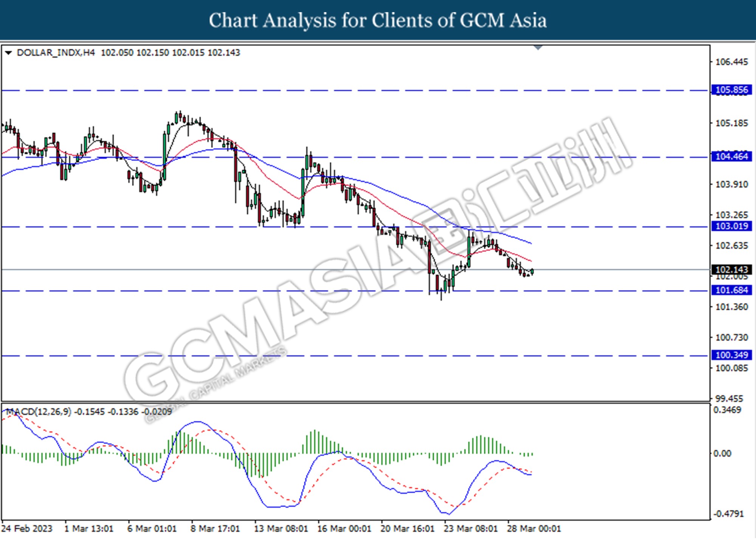Image resolution: width=756 pixels, height=540 pixels.
Task: Click the DOLLAR_INDX,H4 chart title text
Action: [56, 53]
